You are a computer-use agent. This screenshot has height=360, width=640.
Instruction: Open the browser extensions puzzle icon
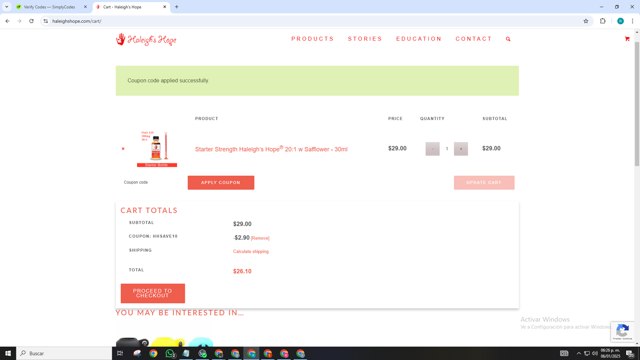click(x=602, y=21)
